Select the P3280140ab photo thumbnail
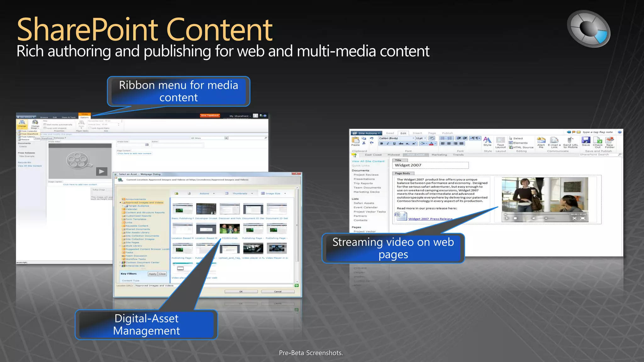644x362 pixels. tap(230, 229)
